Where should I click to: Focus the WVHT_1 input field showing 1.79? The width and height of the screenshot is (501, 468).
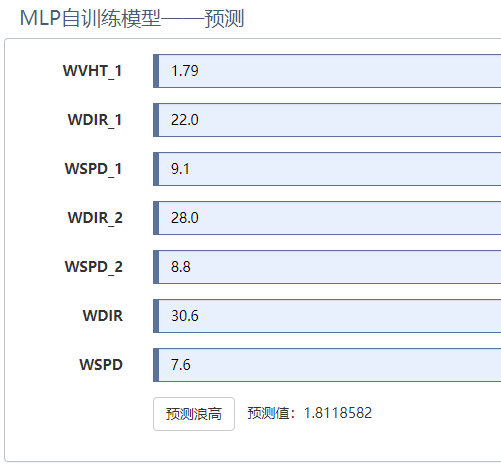[x=327, y=71]
